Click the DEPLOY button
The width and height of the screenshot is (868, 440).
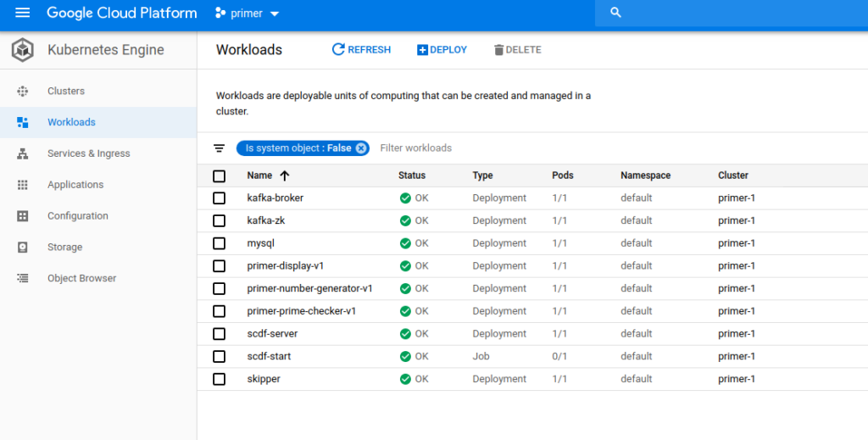[442, 50]
